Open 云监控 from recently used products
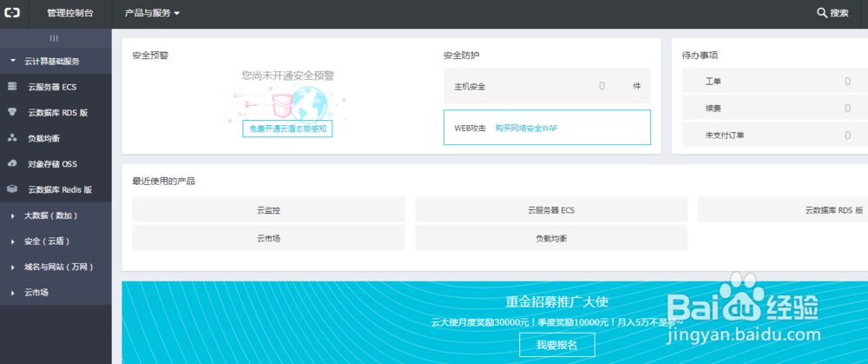The image size is (868, 364). click(268, 209)
